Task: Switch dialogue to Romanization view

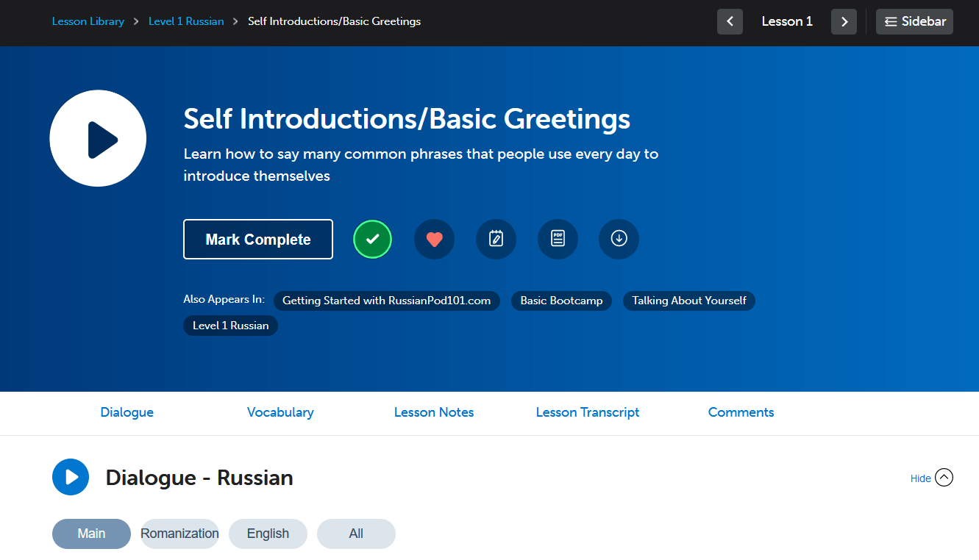Action: pos(179,534)
